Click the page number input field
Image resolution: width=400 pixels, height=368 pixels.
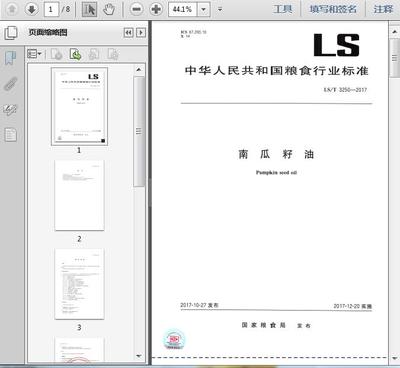pyautogui.click(x=51, y=9)
